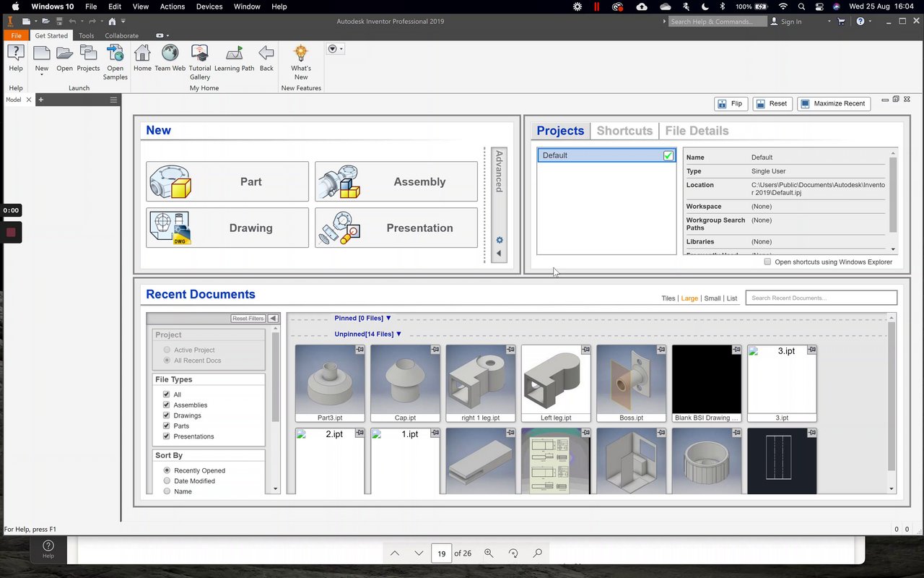Select Date Modified sort option
Viewport: 924px width, 578px height.
[x=167, y=481]
